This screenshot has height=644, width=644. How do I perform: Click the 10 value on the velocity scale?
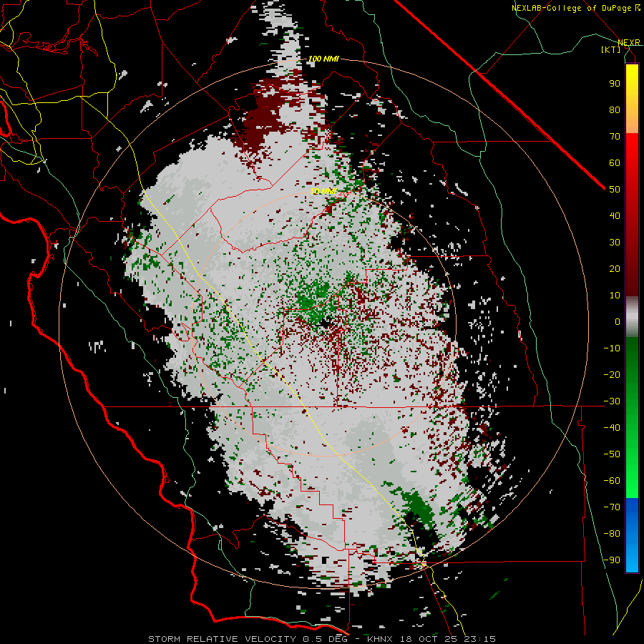pos(615,296)
